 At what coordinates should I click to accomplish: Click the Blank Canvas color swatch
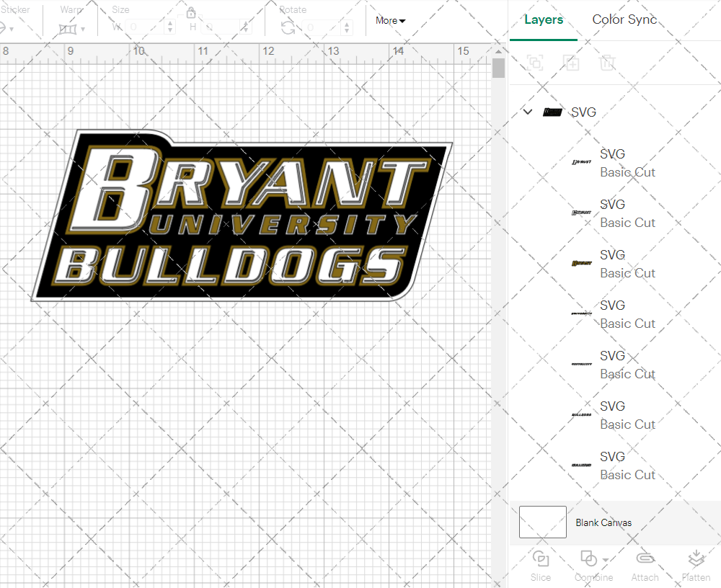[542, 522]
